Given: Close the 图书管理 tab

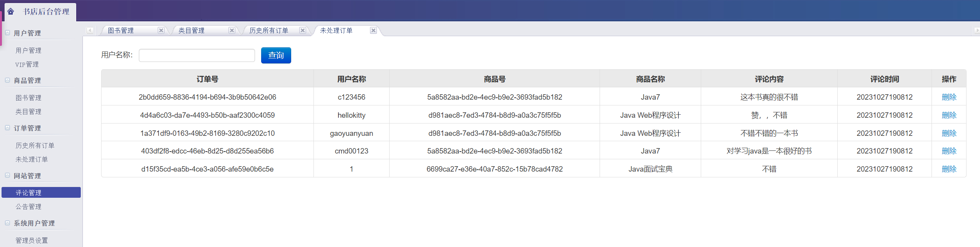Looking at the screenshot, I should click(161, 30).
